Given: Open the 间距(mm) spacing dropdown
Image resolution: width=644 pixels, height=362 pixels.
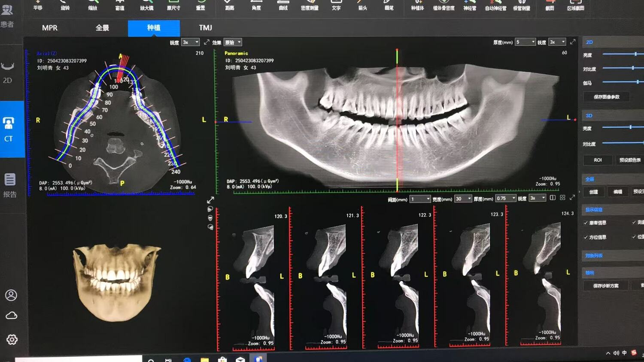Looking at the screenshot, I should coord(420,199).
